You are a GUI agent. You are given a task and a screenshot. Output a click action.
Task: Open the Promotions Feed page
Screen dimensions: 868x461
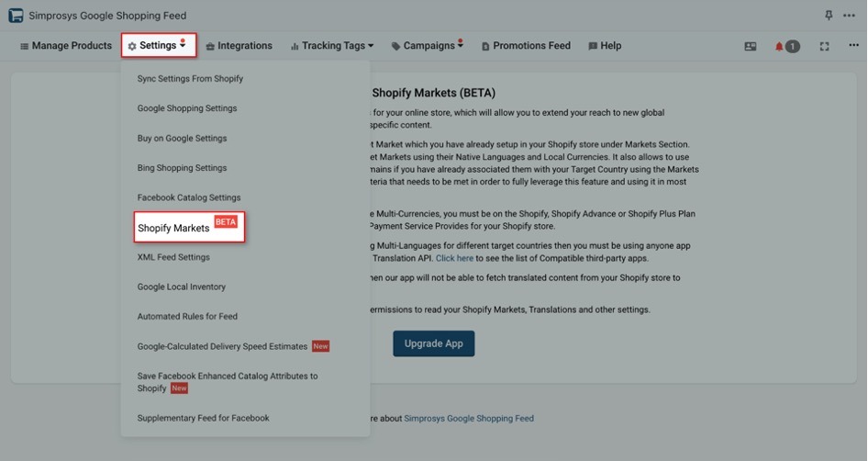[526, 46]
